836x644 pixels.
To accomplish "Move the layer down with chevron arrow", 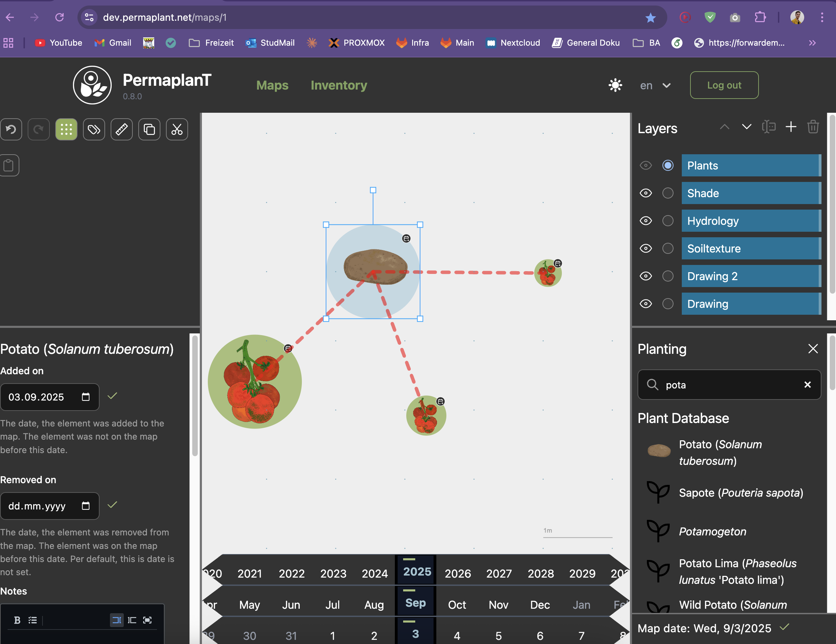I will point(746,127).
